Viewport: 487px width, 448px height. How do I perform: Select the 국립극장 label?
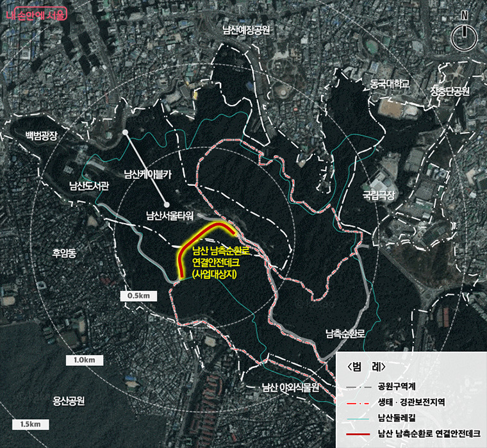pos(379,195)
